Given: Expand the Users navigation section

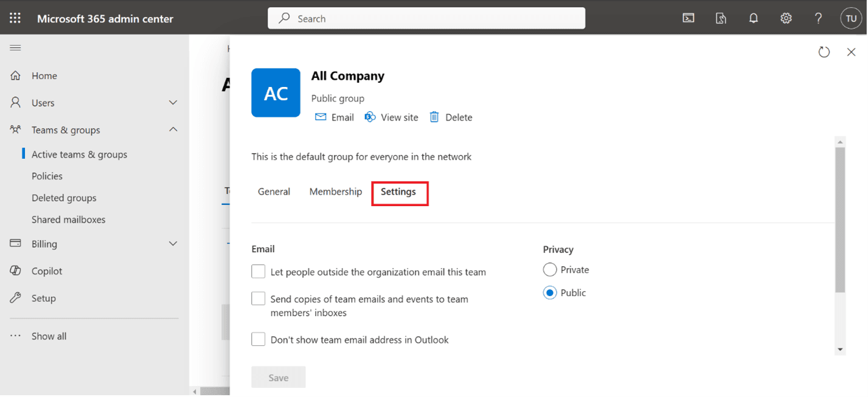Looking at the screenshot, I should 173,102.
